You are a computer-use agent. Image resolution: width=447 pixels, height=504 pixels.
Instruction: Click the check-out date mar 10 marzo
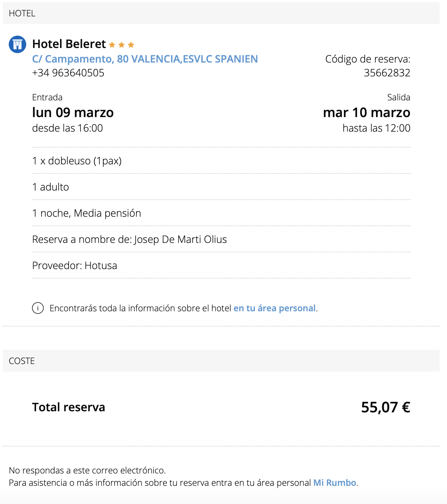pos(367,113)
